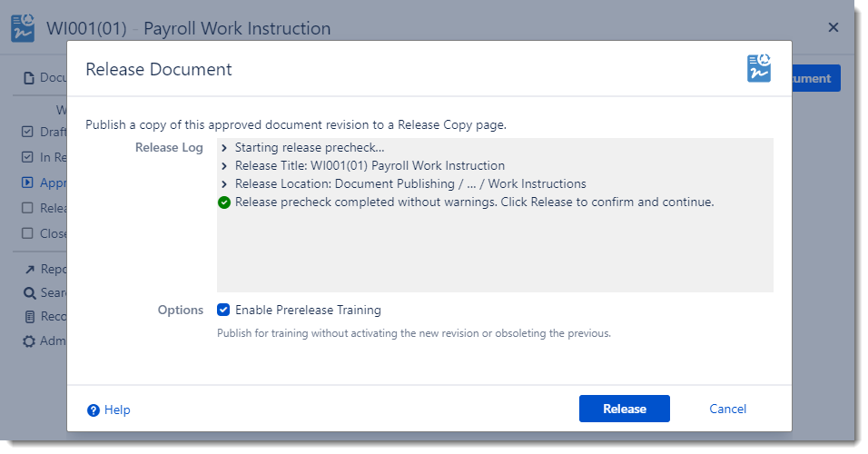868x454 pixels.
Task: Click the Cancel link in dialog
Action: 727,409
